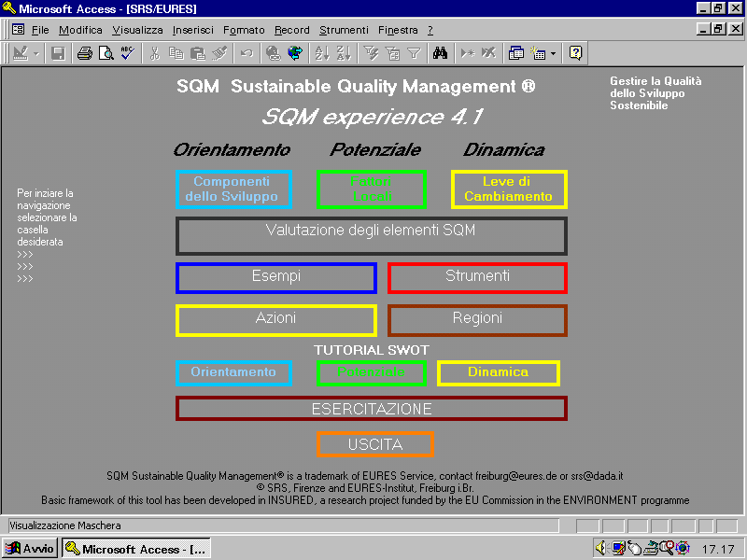Image resolution: width=747 pixels, height=560 pixels.
Task: Click the New Record icon
Action: click(468, 53)
